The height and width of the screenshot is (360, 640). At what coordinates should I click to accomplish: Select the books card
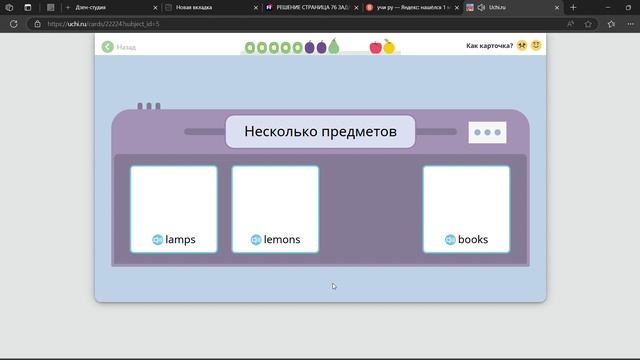tap(467, 209)
